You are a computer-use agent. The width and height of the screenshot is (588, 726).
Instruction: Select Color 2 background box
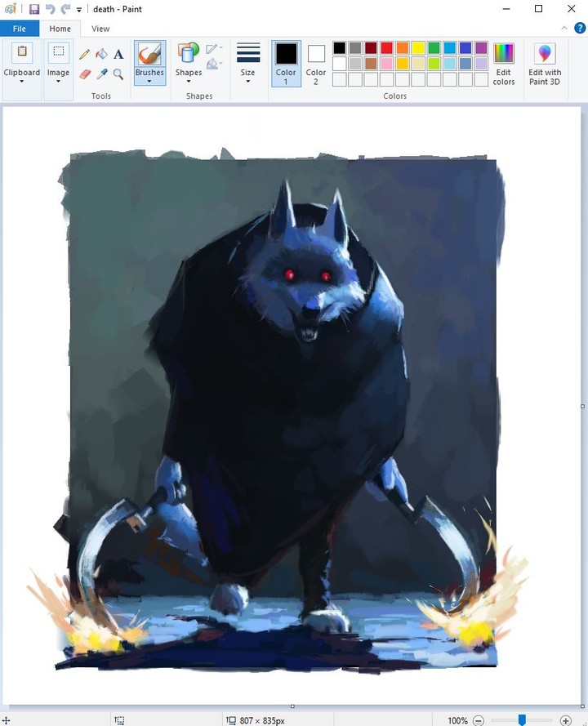click(316, 64)
